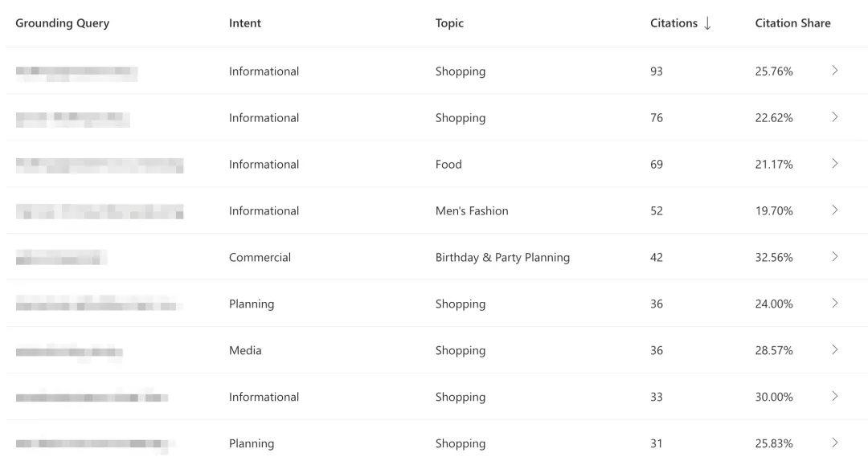Click the Birthday & Party Planning topic cell

[x=502, y=257]
